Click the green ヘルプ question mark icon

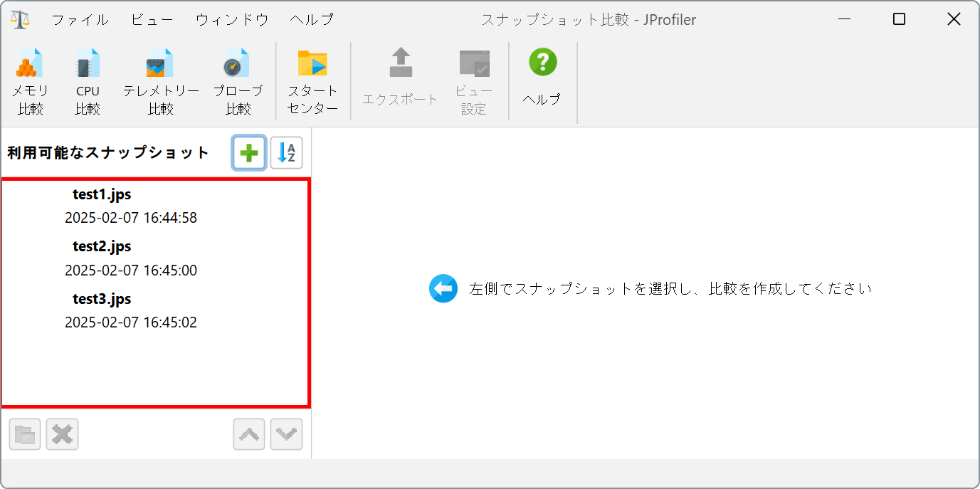coord(542,63)
